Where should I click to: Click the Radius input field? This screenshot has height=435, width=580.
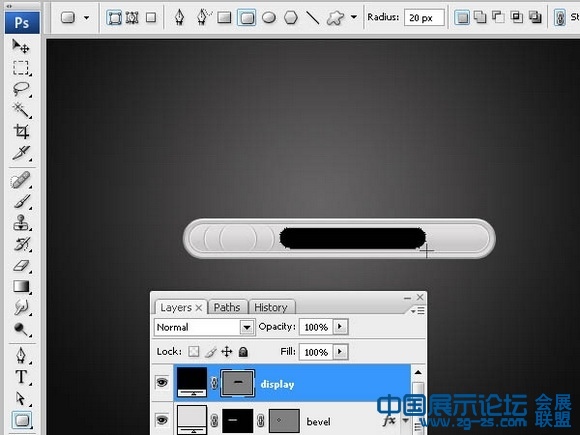click(x=424, y=17)
